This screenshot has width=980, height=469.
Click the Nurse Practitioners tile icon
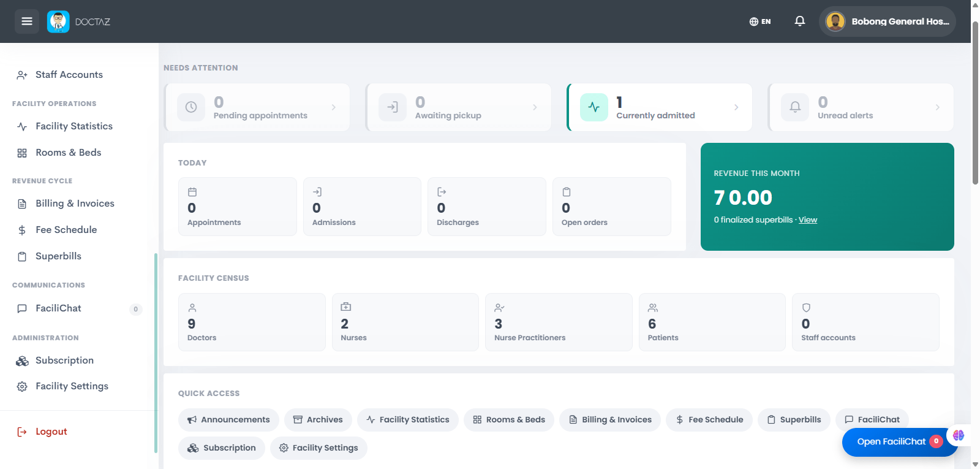tap(500, 308)
